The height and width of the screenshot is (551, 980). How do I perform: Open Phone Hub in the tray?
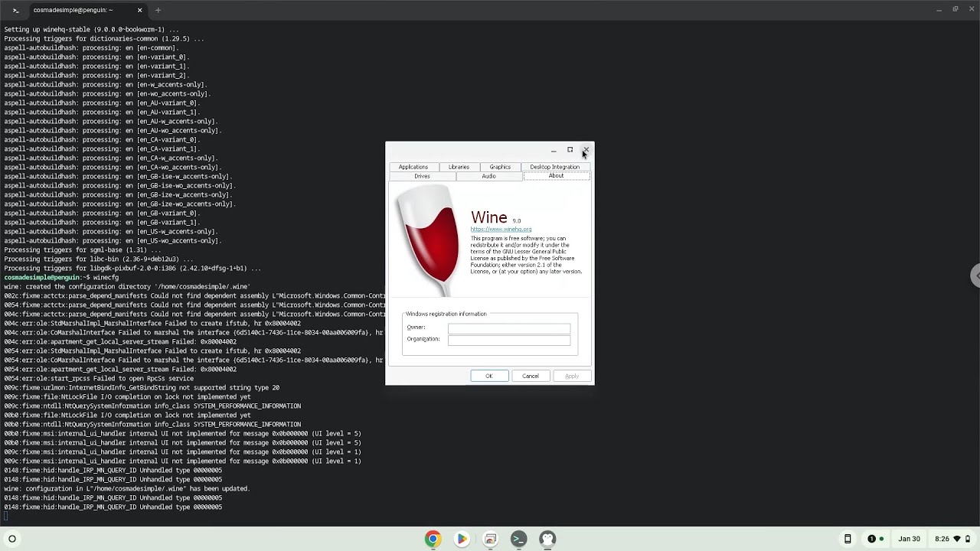point(848,539)
